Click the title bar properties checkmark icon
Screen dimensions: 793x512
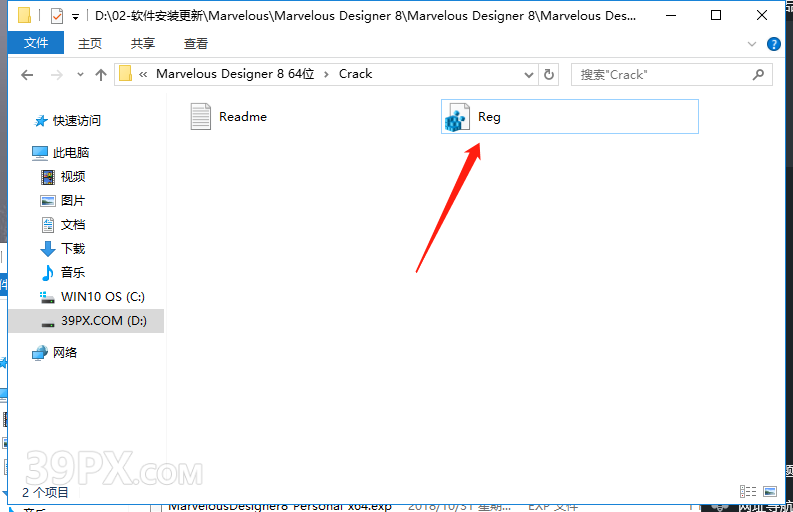tap(57, 16)
